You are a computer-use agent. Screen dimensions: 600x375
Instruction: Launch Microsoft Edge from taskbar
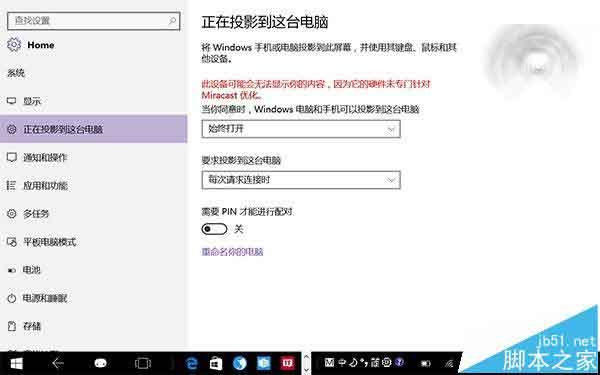[192, 363]
